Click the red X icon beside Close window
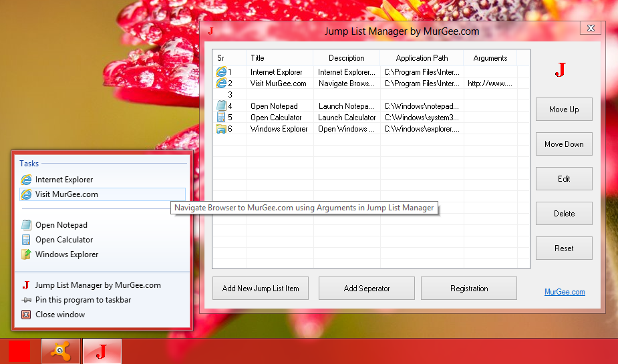 pyautogui.click(x=26, y=315)
